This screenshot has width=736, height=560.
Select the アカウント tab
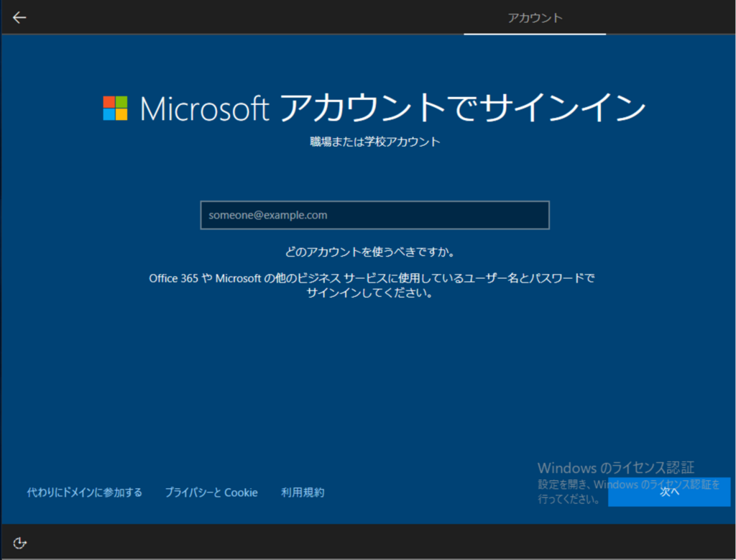535,18
